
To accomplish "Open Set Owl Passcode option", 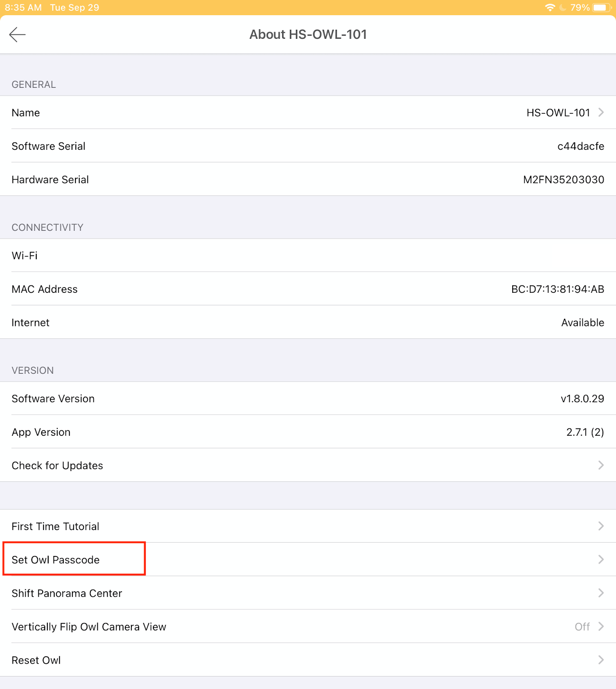I will click(56, 559).
